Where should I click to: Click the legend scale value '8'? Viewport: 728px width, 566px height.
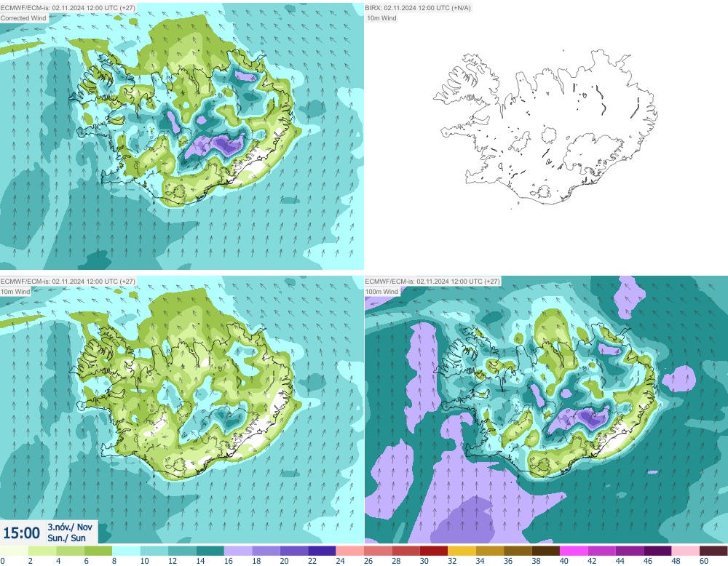click(x=115, y=561)
